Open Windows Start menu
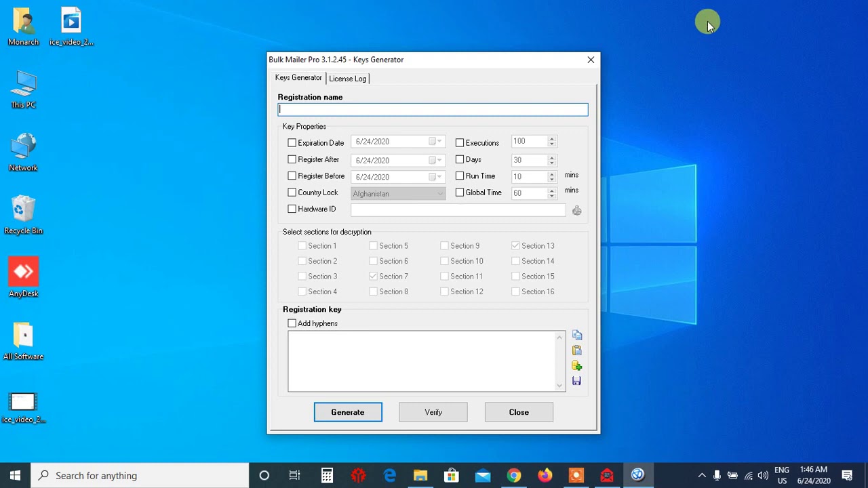 tap(15, 475)
